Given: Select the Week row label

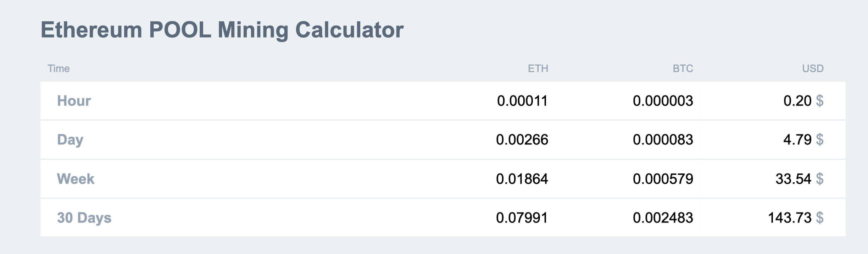Looking at the screenshot, I should [x=76, y=179].
